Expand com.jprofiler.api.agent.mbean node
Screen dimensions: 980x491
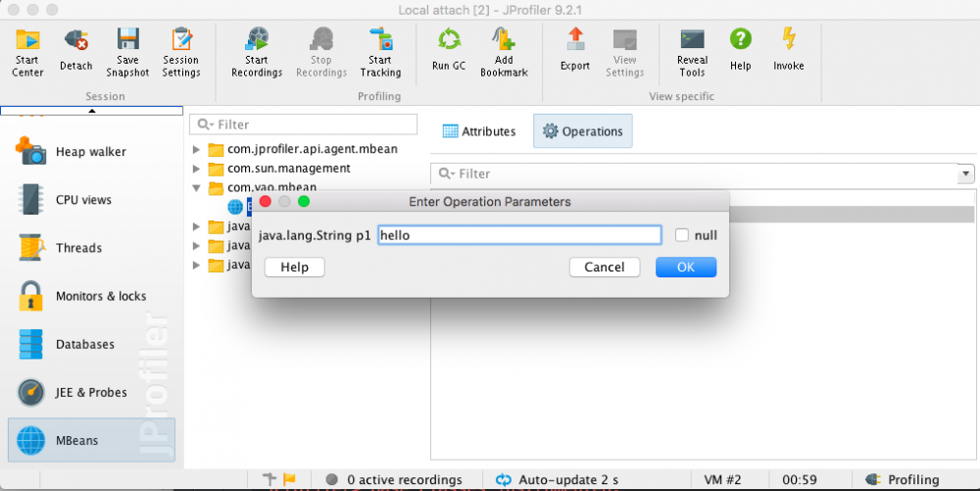(x=196, y=149)
